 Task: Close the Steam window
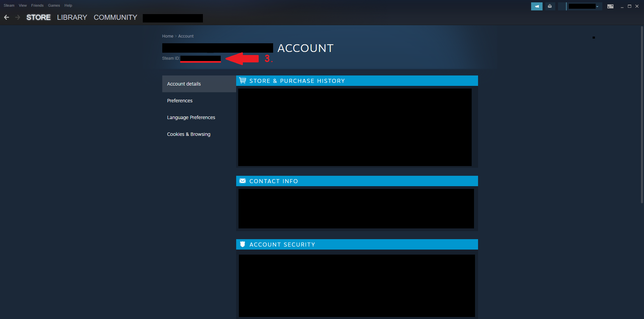637,6
